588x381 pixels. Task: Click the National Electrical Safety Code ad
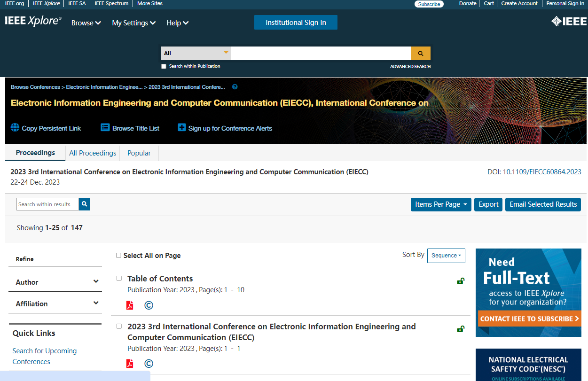(x=529, y=365)
